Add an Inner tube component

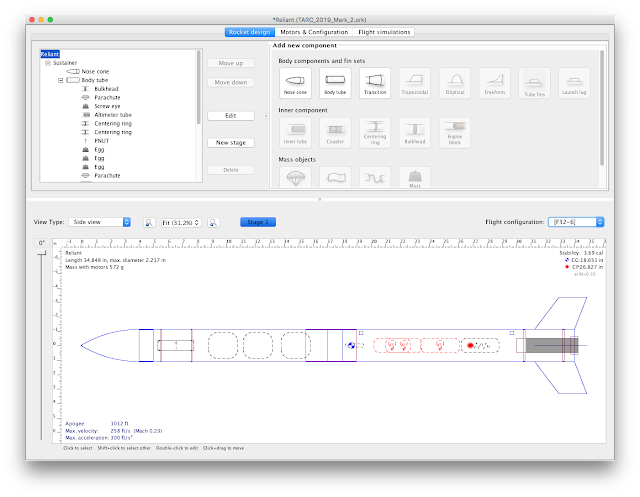(x=295, y=133)
